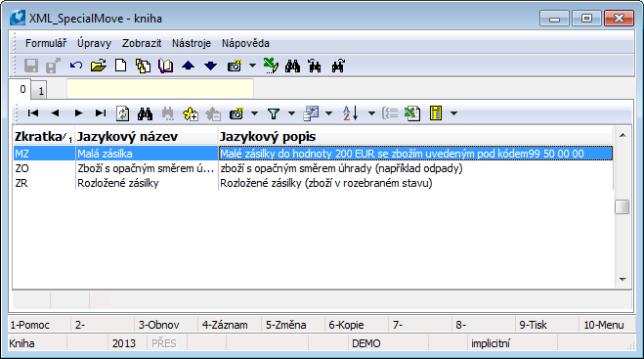This screenshot has width=644, height=359.
Task: Open the Nápověda menu
Action: (245, 43)
